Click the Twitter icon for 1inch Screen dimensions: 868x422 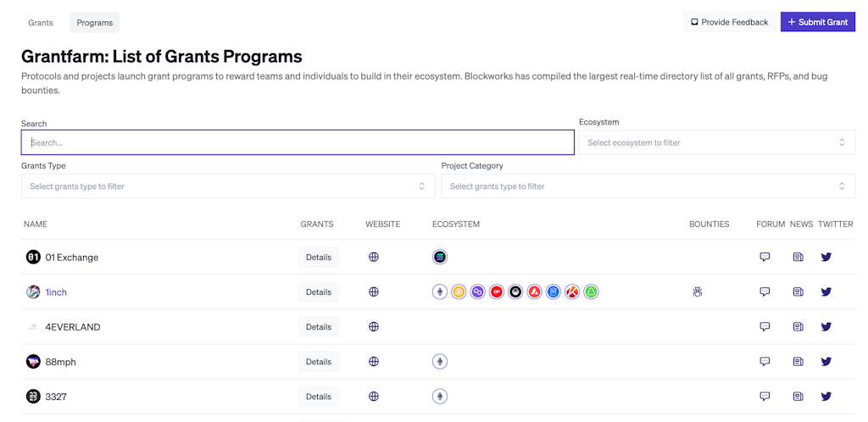coord(826,292)
